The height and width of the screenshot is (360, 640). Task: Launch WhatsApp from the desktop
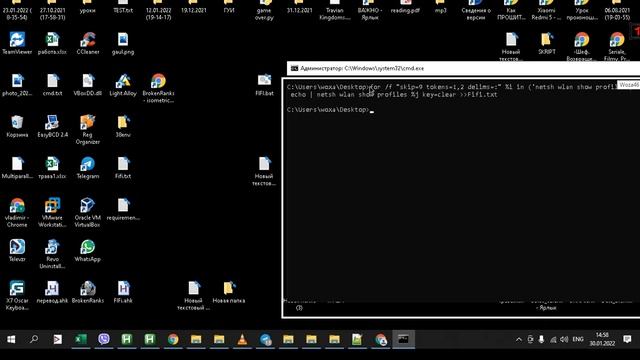pos(88,251)
